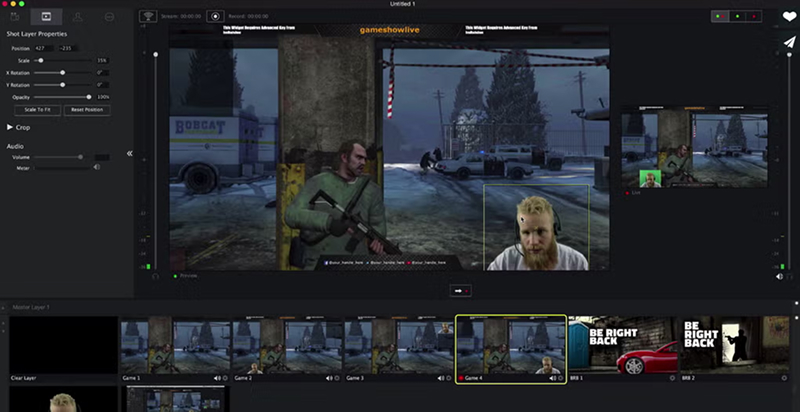Image resolution: width=800 pixels, height=412 pixels.
Task: Select the desktop capture shot in second row
Action: (x=175, y=399)
